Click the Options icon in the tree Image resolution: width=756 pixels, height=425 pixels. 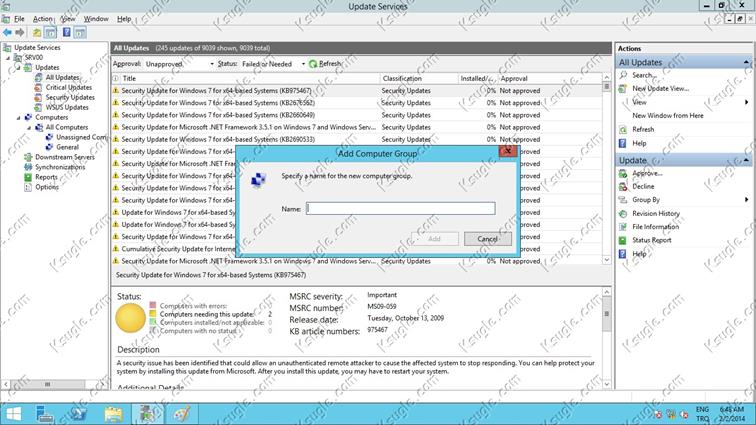tap(28, 187)
